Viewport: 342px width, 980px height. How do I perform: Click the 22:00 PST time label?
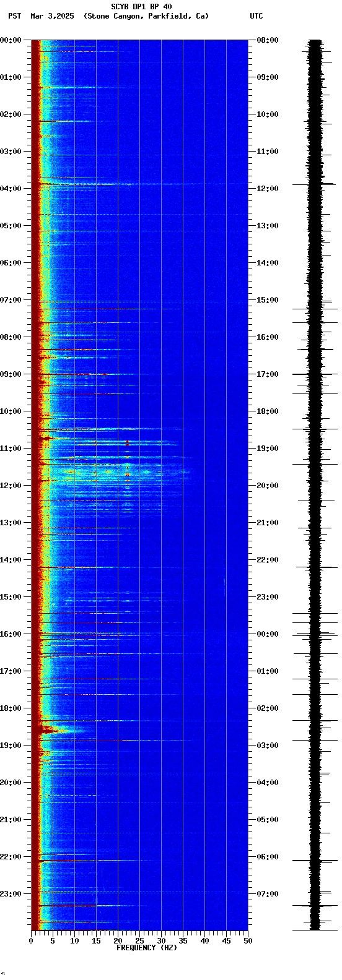pos(11,857)
